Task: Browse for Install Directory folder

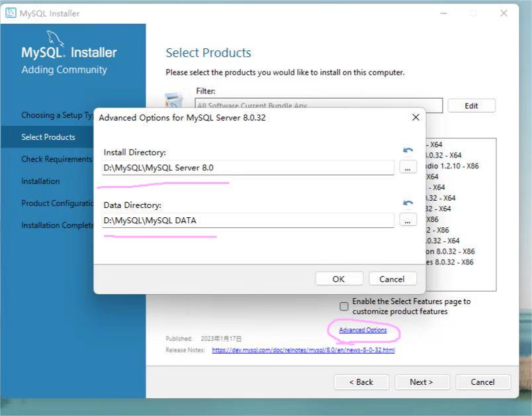Action: [x=408, y=167]
